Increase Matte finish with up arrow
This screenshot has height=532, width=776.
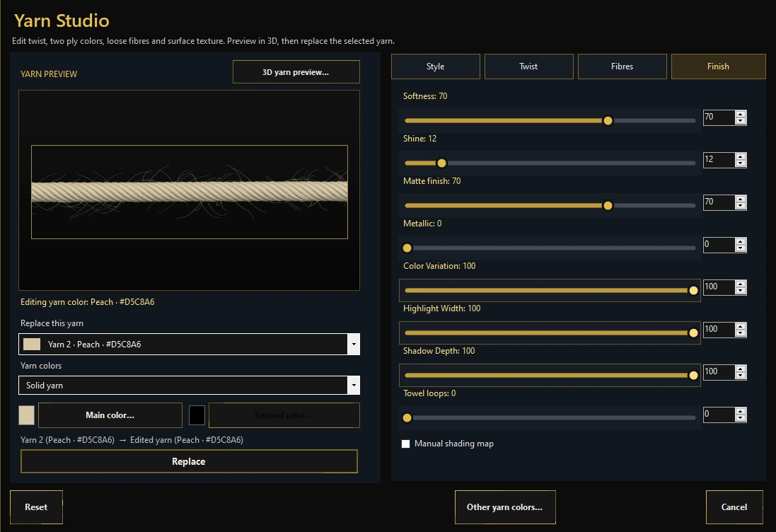tap(741, 199)
